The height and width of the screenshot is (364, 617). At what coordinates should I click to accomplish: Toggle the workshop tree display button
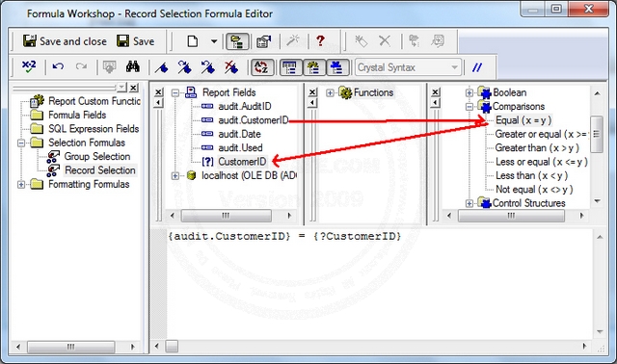[x=237, y=41]
